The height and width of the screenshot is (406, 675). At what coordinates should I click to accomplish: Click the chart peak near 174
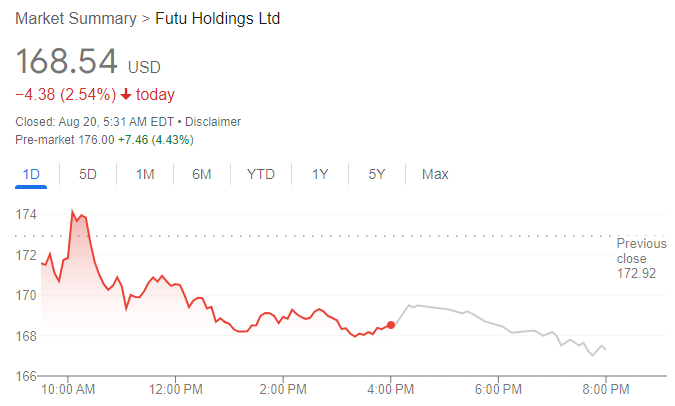click(72, 211)
